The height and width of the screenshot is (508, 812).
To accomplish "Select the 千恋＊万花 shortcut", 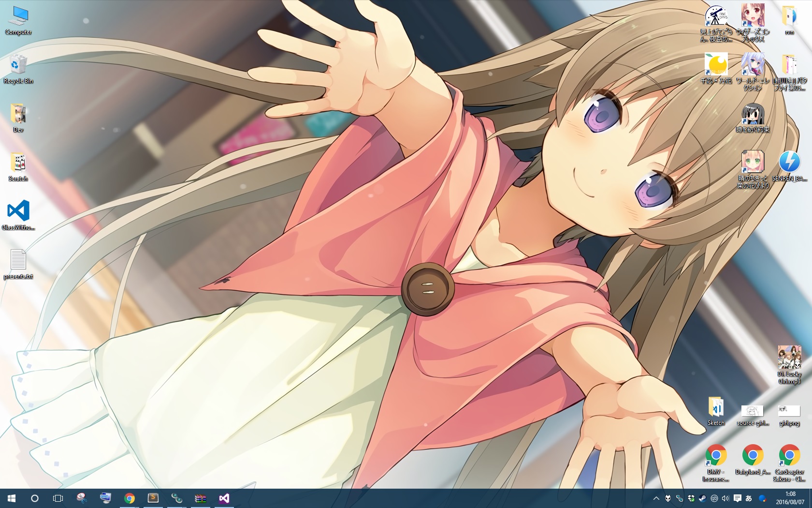I will coord(716,69).
